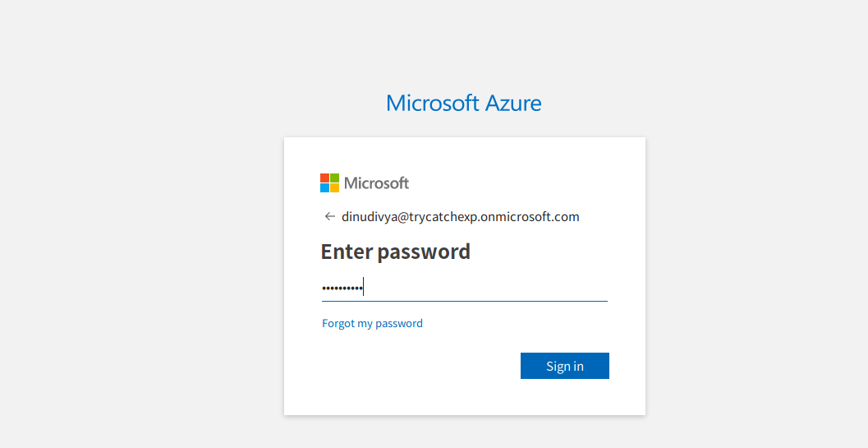Click the Enter password heading
The width and height of the screenshot is (868, 448).
point(395,252)
